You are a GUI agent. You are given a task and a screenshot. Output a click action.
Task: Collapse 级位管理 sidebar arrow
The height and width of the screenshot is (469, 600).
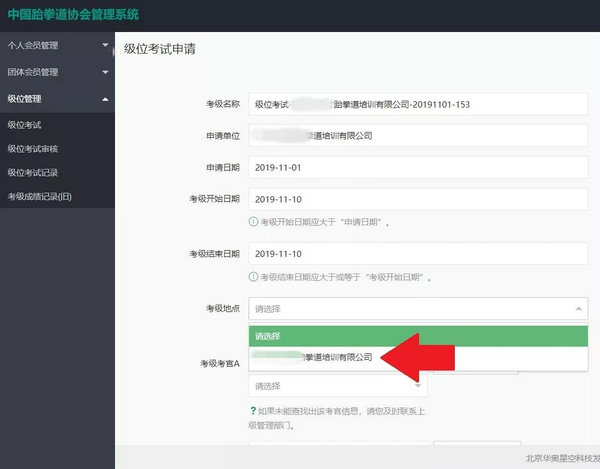[105, 99]
